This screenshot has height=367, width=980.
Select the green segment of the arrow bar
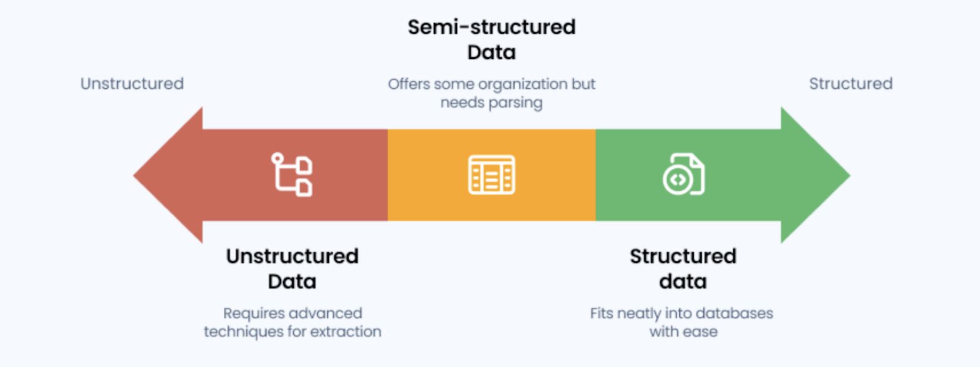click(740, 175)
